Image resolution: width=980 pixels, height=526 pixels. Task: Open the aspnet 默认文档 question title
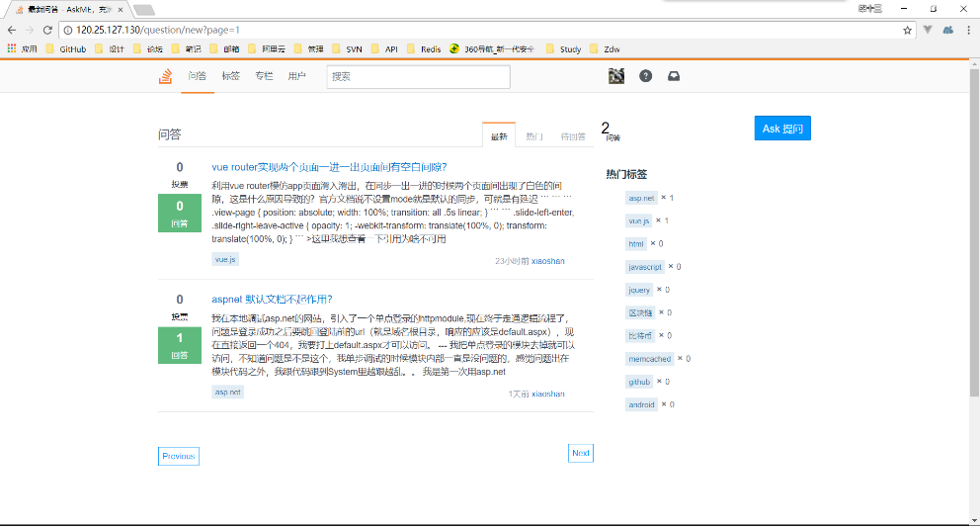coord(272,299)
